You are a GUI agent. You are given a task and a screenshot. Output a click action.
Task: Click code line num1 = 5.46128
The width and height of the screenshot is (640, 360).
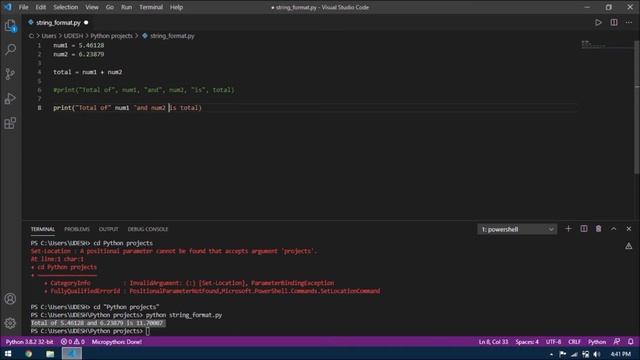coord(79,45)
